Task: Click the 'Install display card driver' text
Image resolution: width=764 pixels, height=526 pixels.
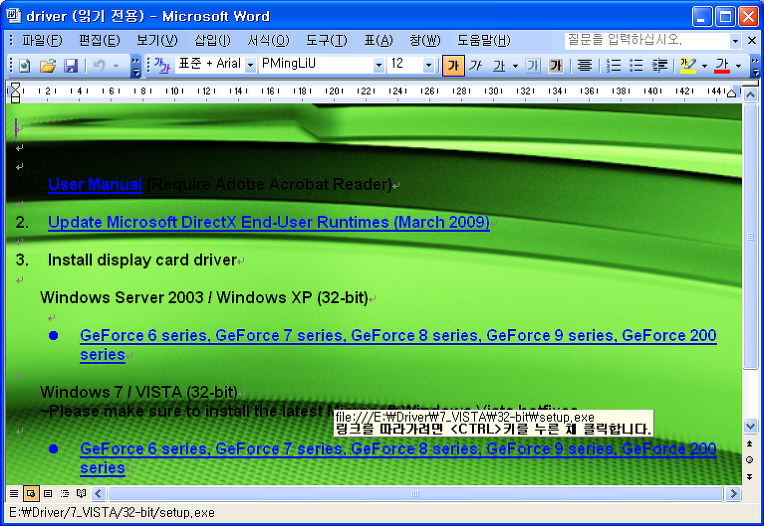Action: point(142,260)
